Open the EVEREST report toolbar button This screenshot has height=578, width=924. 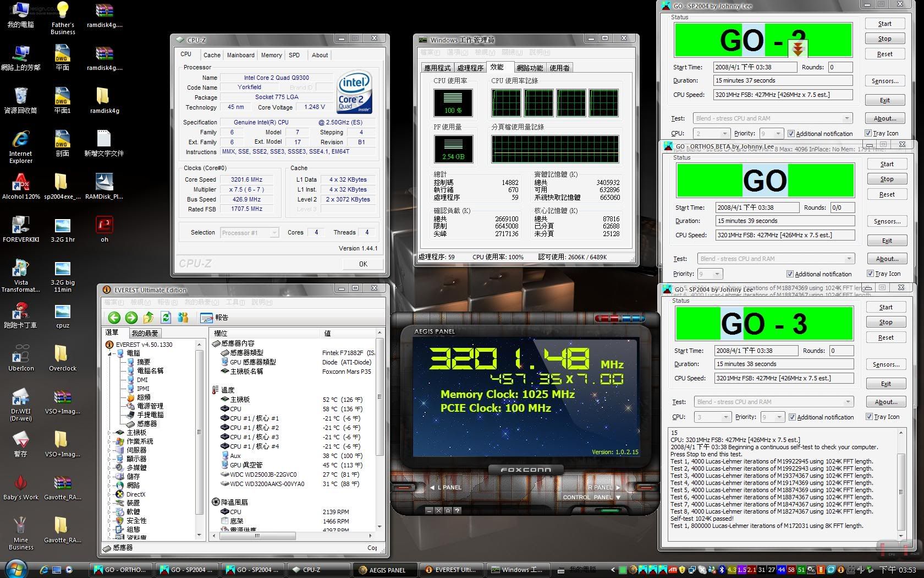[215, 318]
